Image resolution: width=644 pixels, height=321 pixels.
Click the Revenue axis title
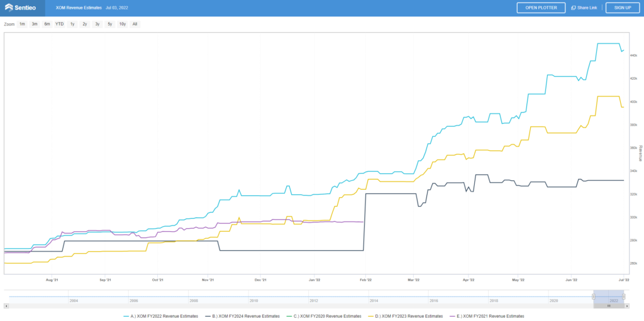click(640, 152)
